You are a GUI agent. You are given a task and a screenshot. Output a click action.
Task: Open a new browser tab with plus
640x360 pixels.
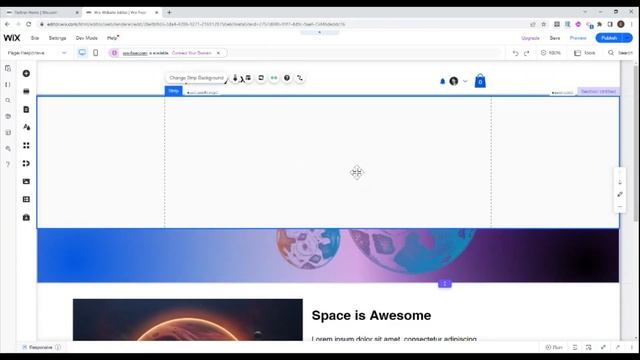tap(169, 13)
